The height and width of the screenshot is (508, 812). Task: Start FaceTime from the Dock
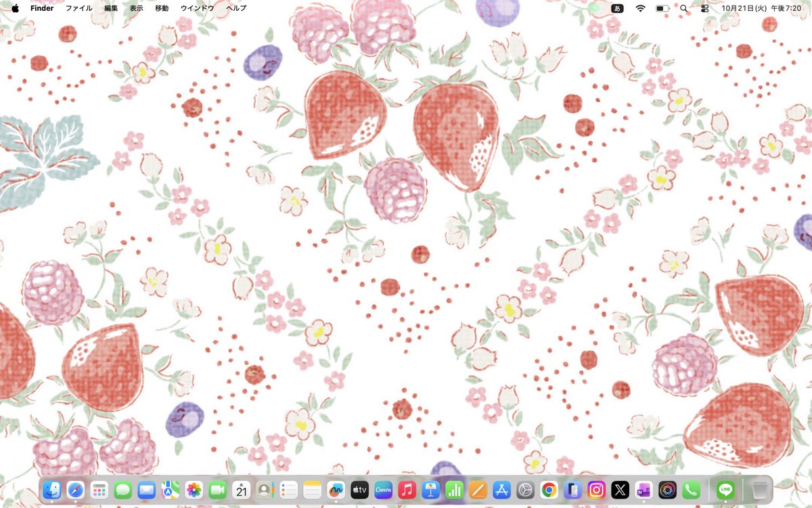[x=218, y=489]
